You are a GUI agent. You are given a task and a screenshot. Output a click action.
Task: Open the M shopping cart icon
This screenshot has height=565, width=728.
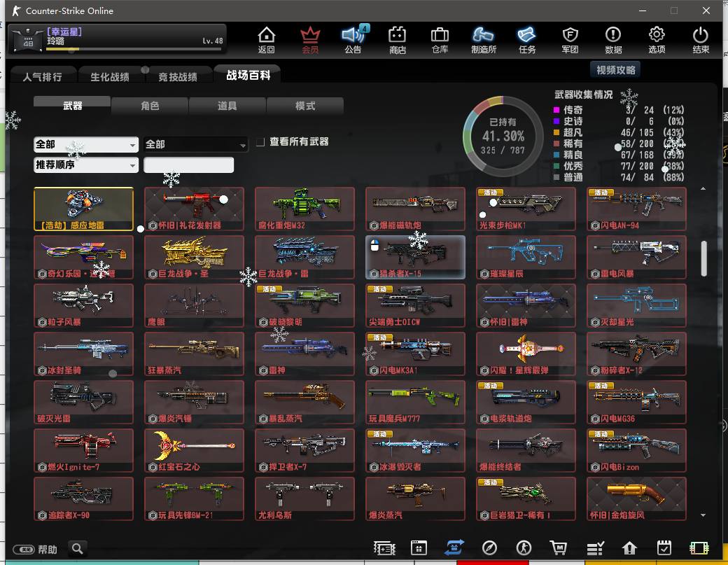(x=559, y=548)
